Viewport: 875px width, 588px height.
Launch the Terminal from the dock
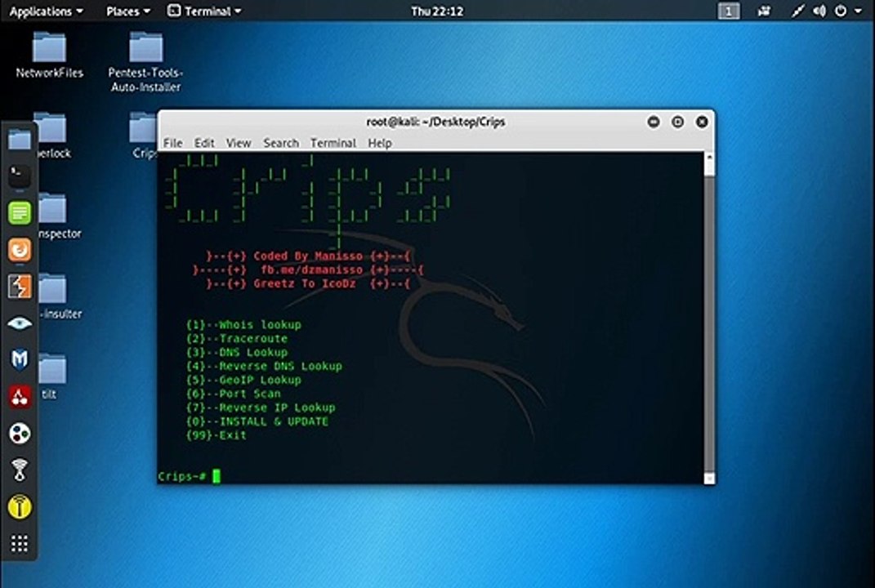click(20, 176)
